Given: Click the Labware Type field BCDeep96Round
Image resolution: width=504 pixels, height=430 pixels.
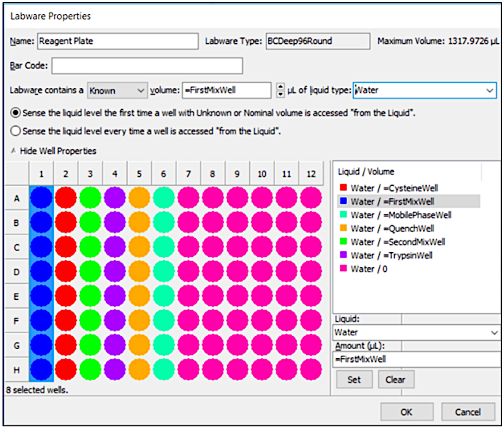Looking at the screenshot, I should click(x=318, y=41).
